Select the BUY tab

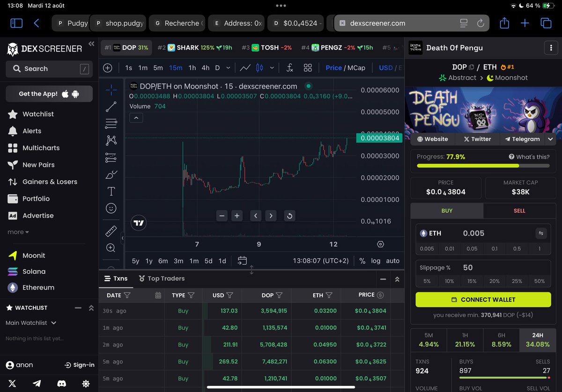tap(447, 211)
